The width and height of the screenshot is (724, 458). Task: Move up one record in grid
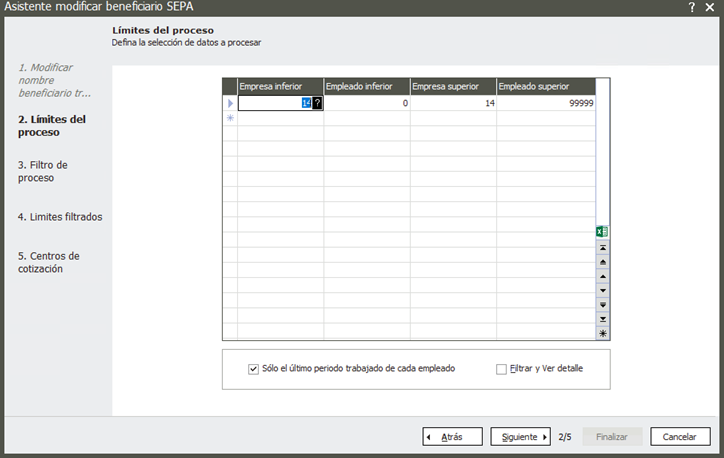603,275
